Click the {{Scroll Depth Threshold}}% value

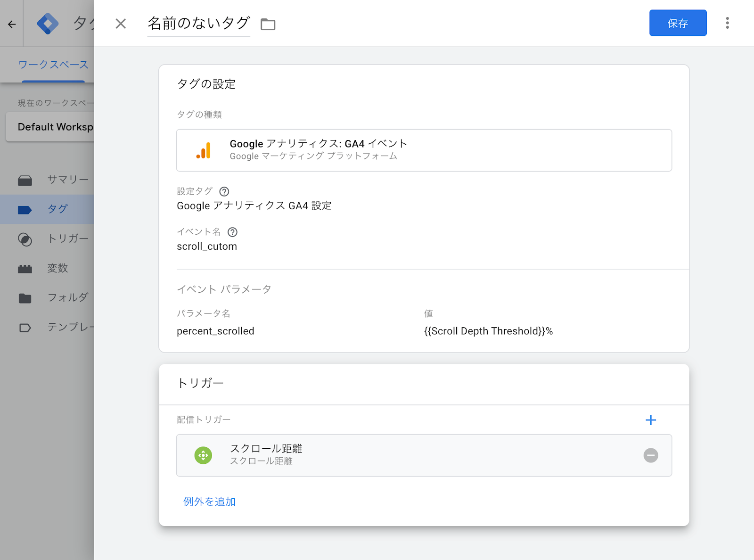coord(488,331)
